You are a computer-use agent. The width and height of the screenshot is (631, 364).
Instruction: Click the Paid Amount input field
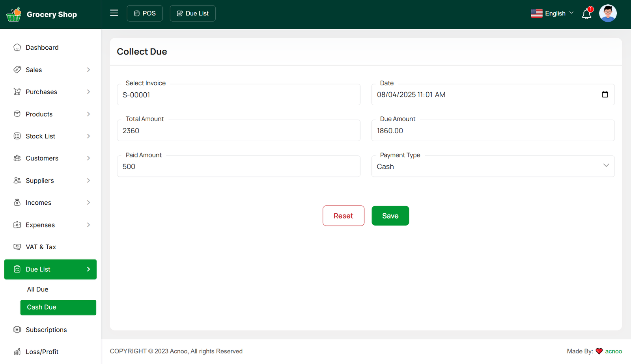click(238, 166)
